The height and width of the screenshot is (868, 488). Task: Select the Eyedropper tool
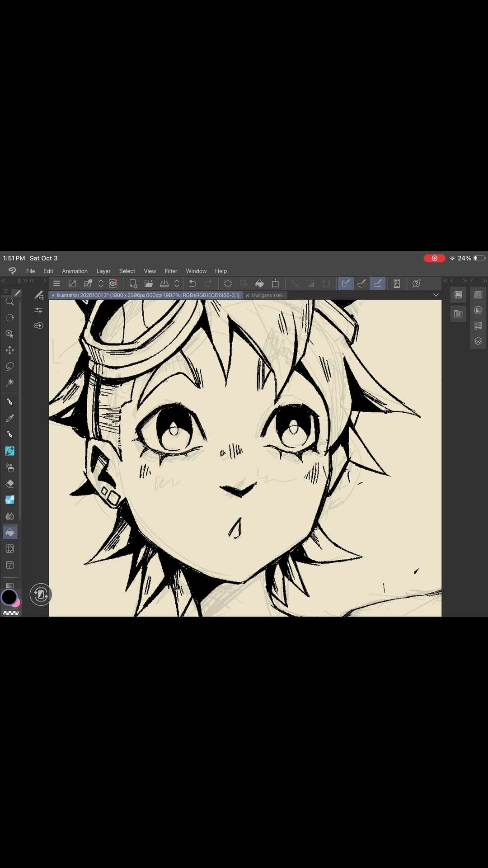coord(9,419)
